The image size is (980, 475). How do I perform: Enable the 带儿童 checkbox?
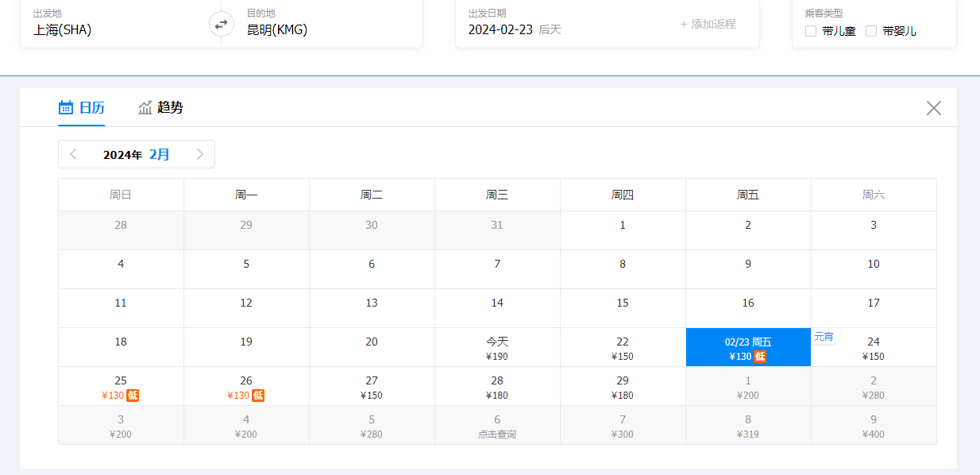(x=811, y=31)
